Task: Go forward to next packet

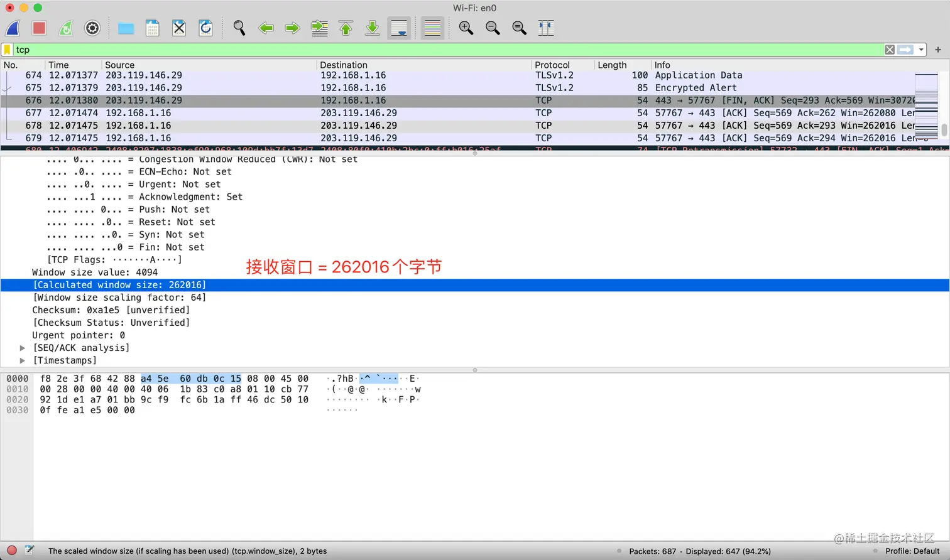Action: click(293, 28)
